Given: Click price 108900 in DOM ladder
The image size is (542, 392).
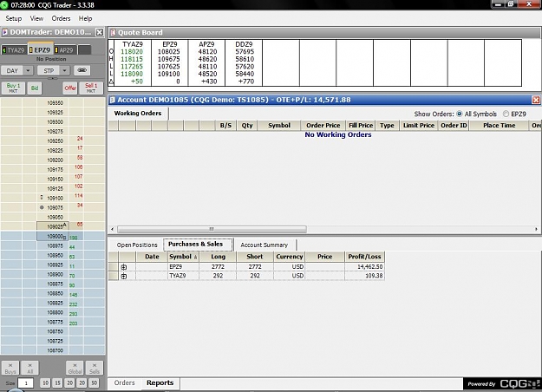Looking at the screenshot, I should [55, 274].
